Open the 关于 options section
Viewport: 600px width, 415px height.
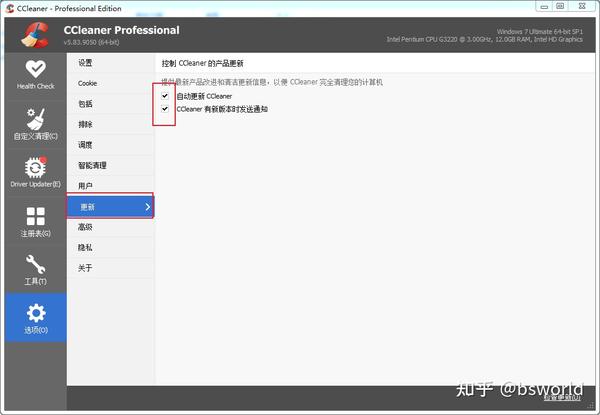[111, 268]
